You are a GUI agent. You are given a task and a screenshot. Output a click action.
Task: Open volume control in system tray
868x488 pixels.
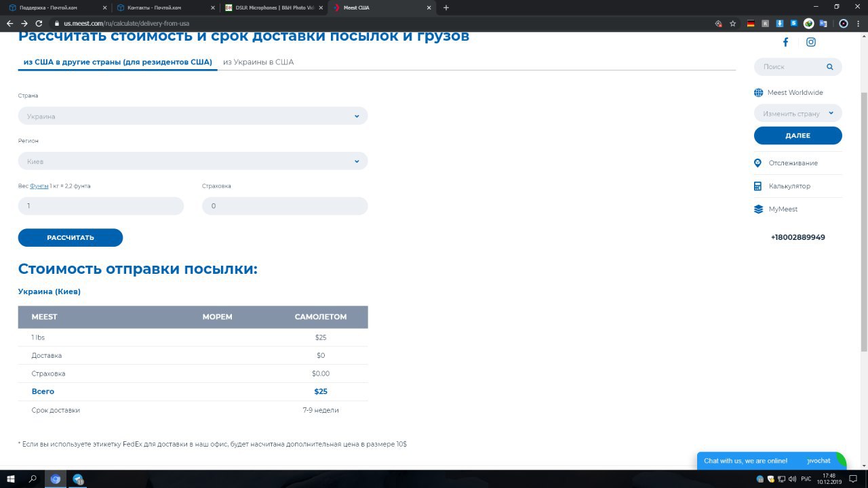click(x=793, y=479)
